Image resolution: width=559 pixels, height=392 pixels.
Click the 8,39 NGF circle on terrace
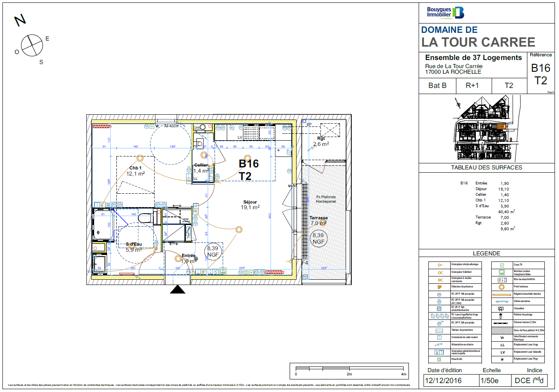tap(318, 238)
